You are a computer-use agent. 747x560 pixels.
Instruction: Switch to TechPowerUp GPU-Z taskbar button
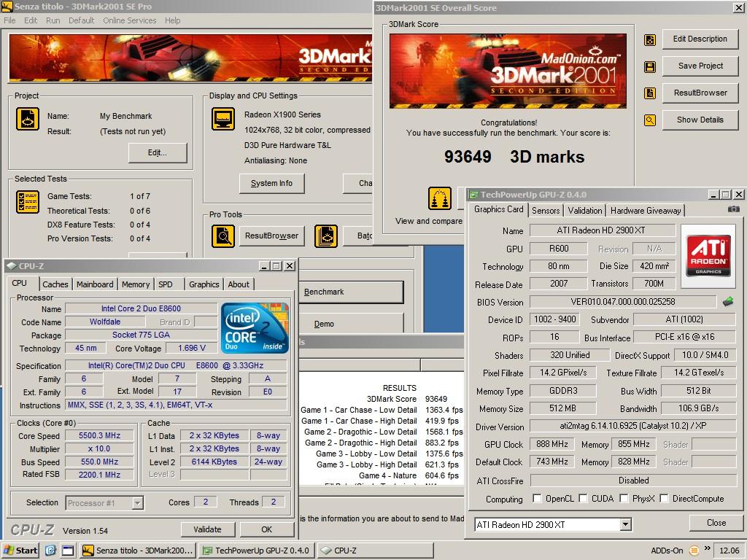pyautogui.click(x=257, y=551)
